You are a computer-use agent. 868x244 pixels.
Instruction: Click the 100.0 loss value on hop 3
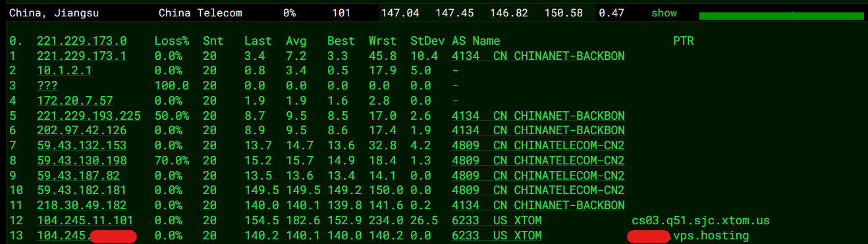click(172, 85)
